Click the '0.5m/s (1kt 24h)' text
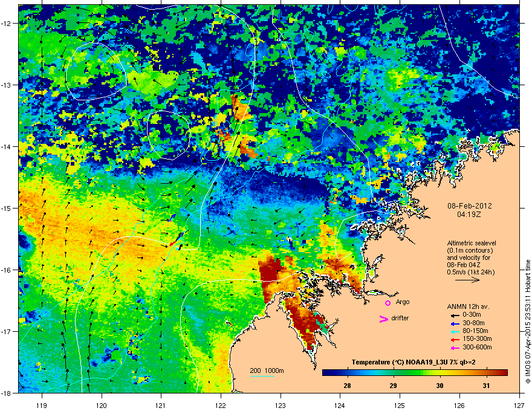This screenshot has width=532, height=411. [470, 272]
